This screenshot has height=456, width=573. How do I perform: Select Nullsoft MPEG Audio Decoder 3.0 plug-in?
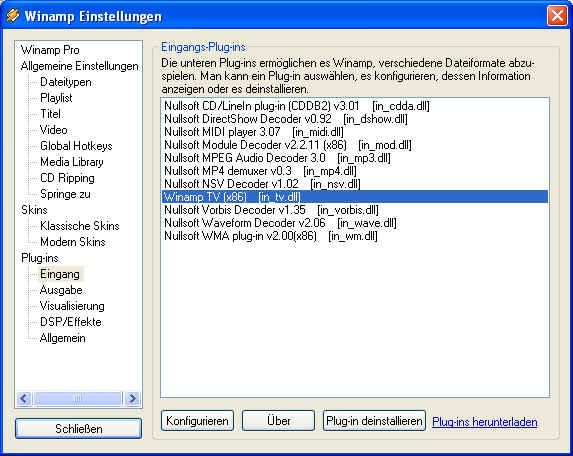click(x=277, y=158)
